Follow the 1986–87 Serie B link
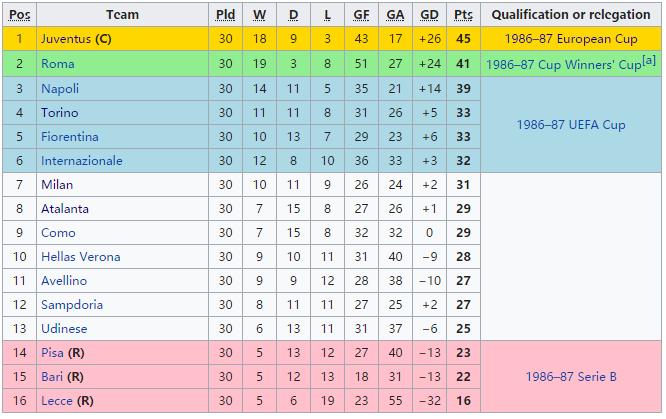The height and width of the screenshot is (419, 666). click(570, 377)
